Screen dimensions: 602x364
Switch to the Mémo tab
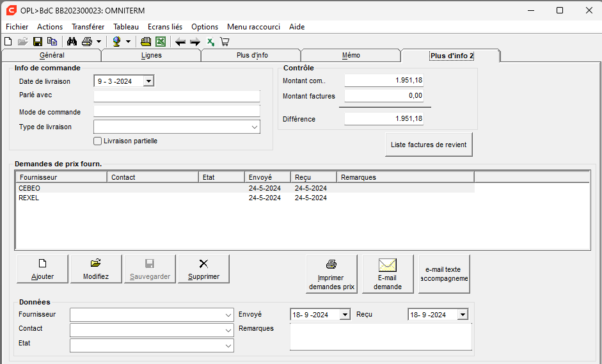pyautogui.click(x=351, y=55)
